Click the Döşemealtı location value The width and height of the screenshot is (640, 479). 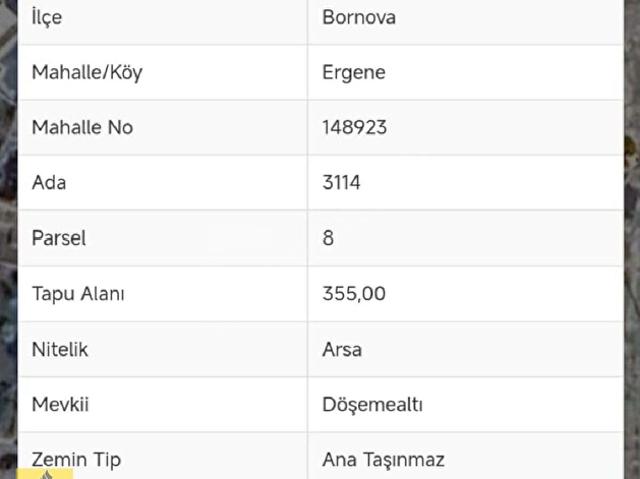[373, 404]
